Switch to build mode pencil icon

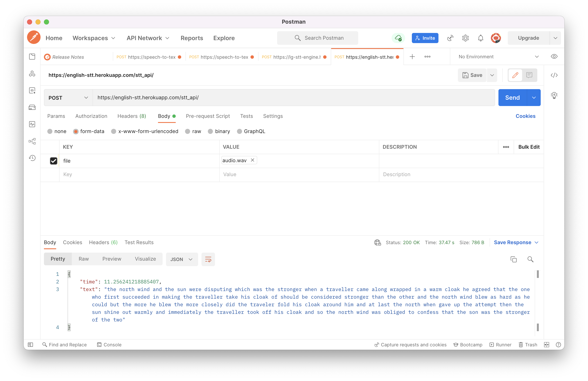pos(515,75)
